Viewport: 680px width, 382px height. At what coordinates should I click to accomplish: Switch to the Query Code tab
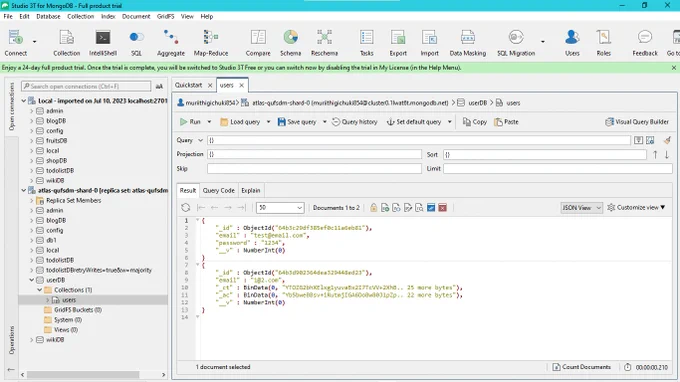coord(219,190)
